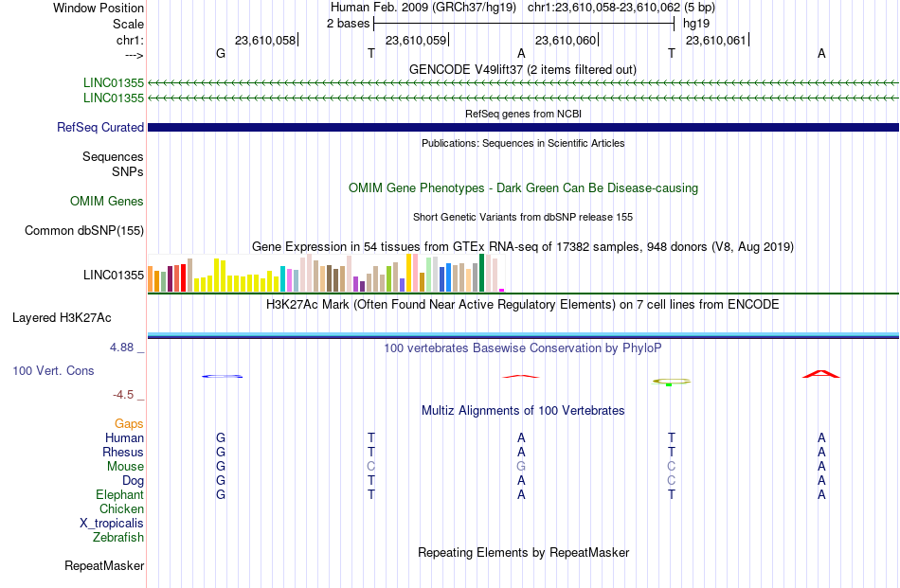Click the RepeatMasker track label
The width and height of the screenshot is (900, 588).
pyautogui.click(x=104, y=565)
